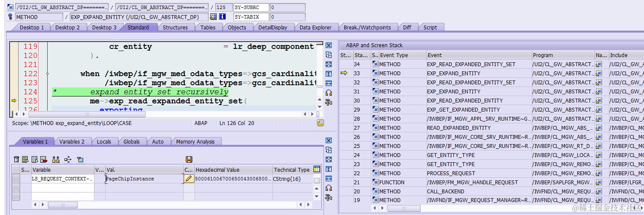Switch to the Desktop 3 tab
This screenshot has width=644, height=215.
(104, 27)
